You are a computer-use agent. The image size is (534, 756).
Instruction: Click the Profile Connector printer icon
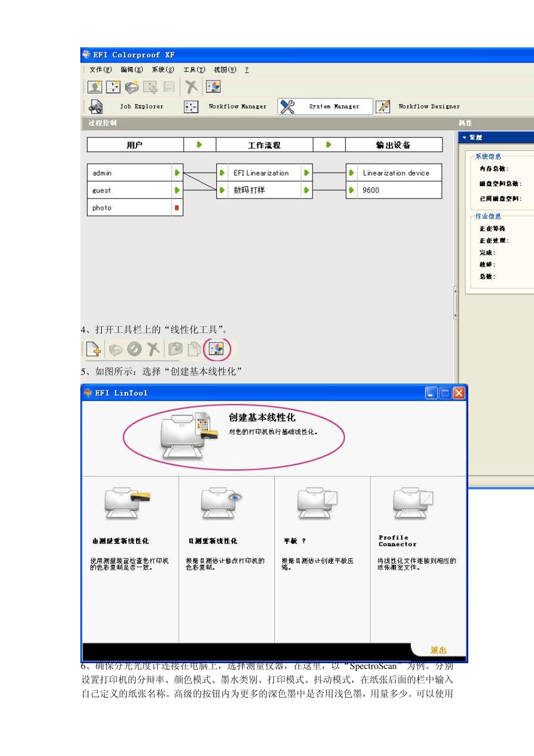(x=413, y=502)
